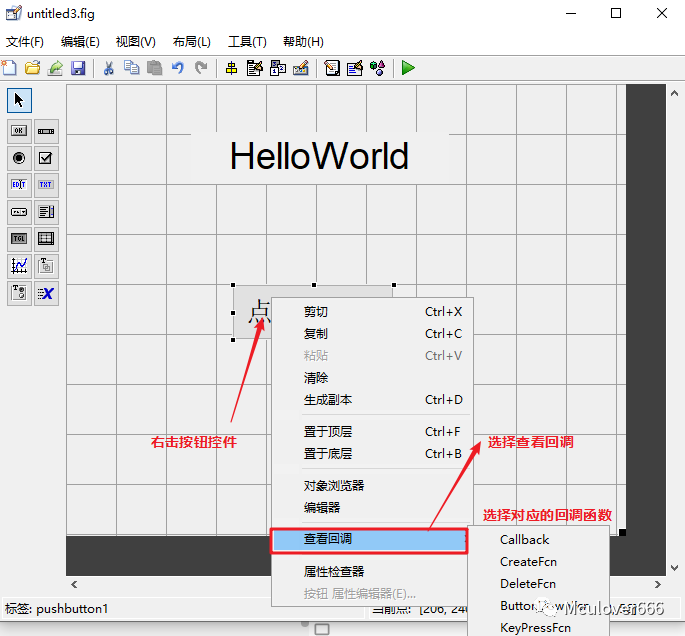
Task: Open the Align Objects tool
Action: (231, 68)
